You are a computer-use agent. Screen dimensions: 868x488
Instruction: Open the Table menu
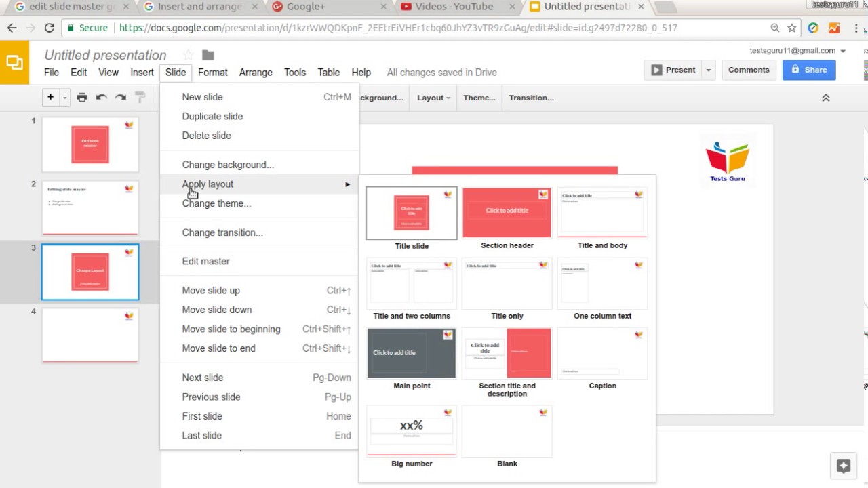tap(329, 73)
